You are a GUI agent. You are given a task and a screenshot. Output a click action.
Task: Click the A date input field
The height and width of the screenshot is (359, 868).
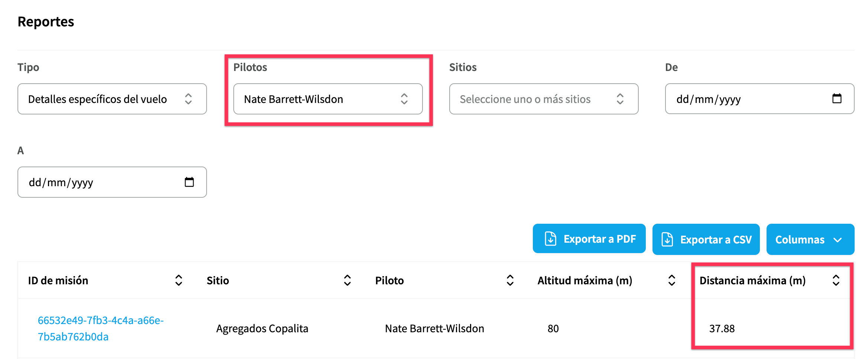(112, 182)
